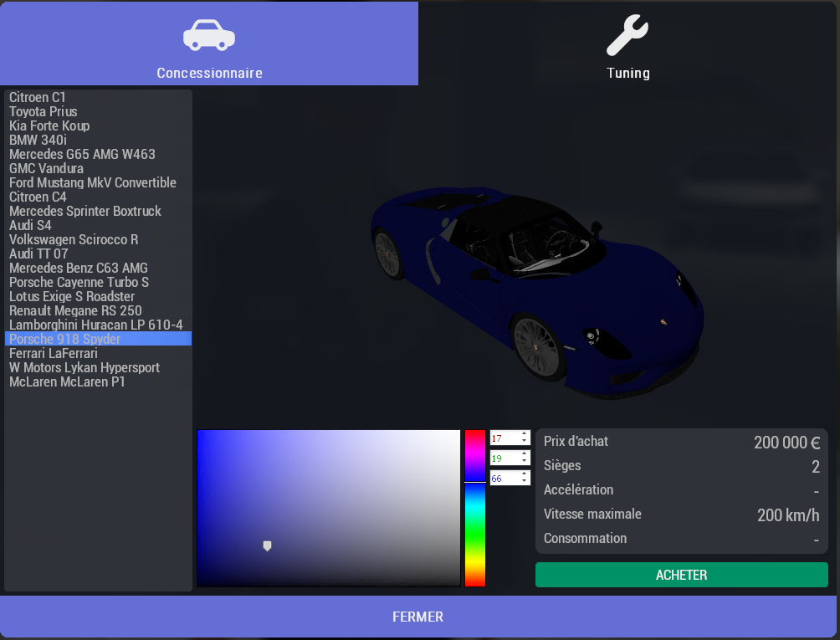
Task: Select Toyota Prius in the list
Action: coord(98,111)
